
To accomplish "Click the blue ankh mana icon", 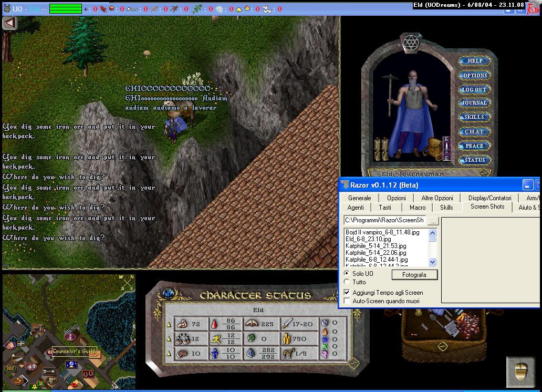I will (214, 354).
